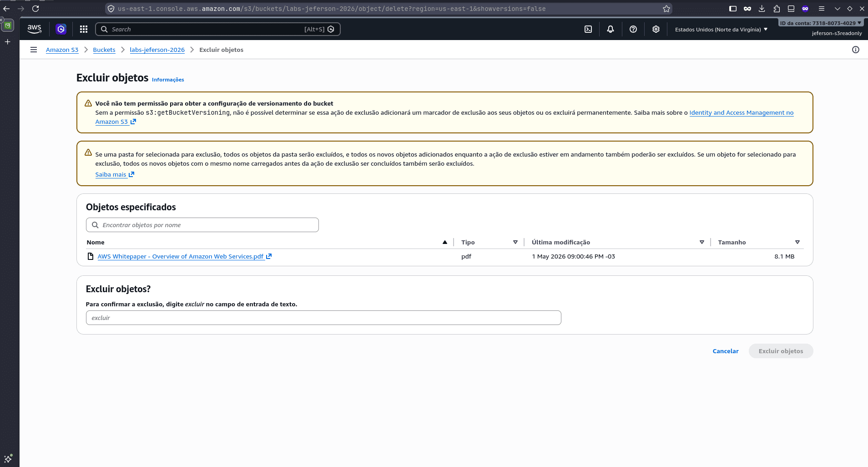
Task: Click the excluir confirmation text field
Action: tap(323, 318)
